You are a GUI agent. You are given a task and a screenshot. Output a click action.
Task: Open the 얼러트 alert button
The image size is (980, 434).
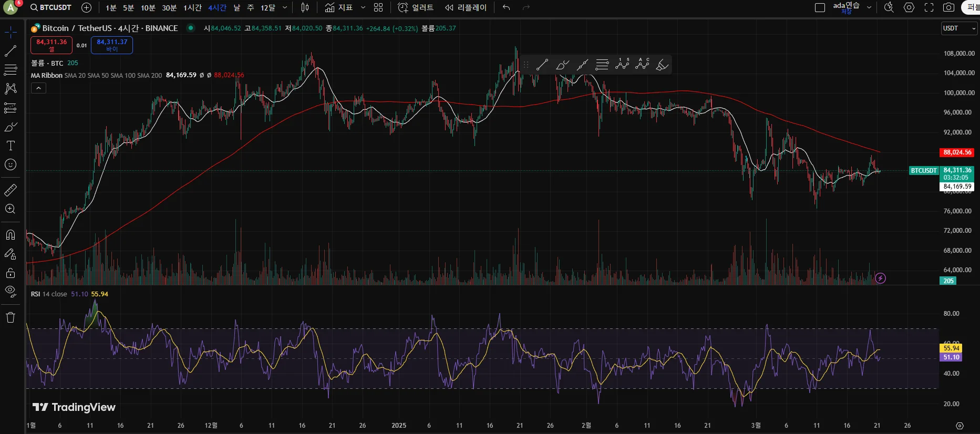pos(416,7)
